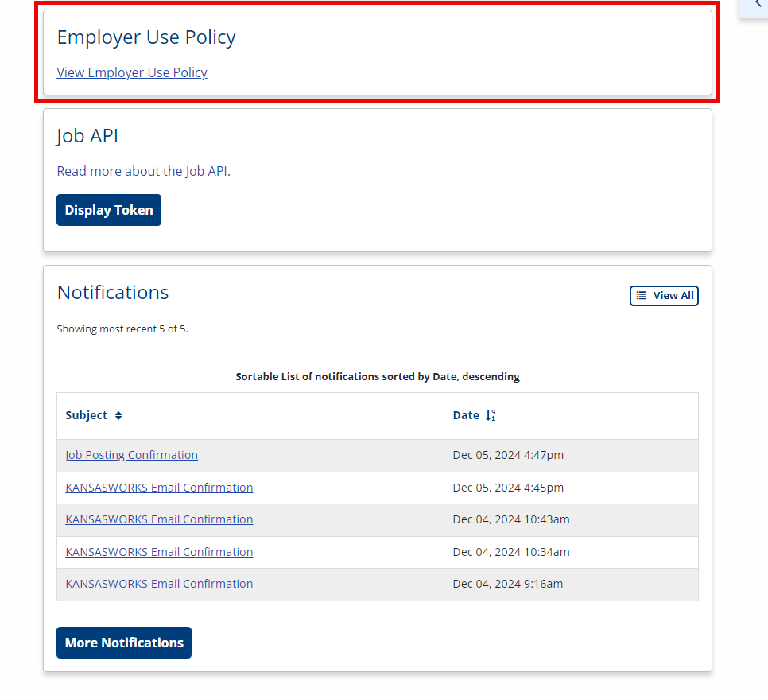
Task: Click the Display Token button
Action: [x=109, y=210]
